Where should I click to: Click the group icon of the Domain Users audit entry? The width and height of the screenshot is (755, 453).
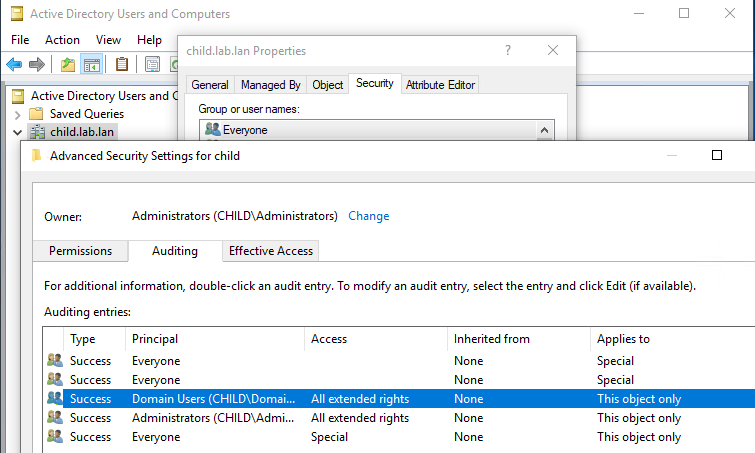point(55,398)
